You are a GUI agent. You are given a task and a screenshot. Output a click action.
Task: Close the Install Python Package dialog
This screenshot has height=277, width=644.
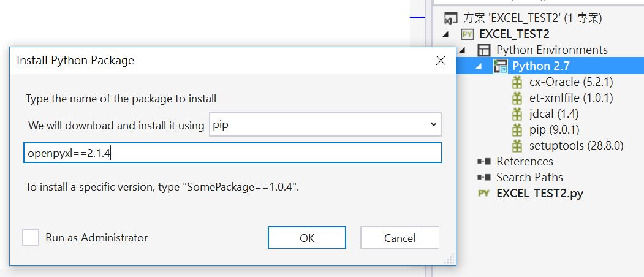click(x=441, y=61)
